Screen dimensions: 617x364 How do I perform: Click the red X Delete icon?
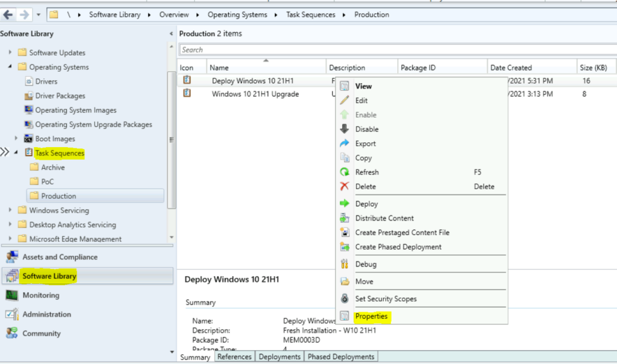point(344,187)
